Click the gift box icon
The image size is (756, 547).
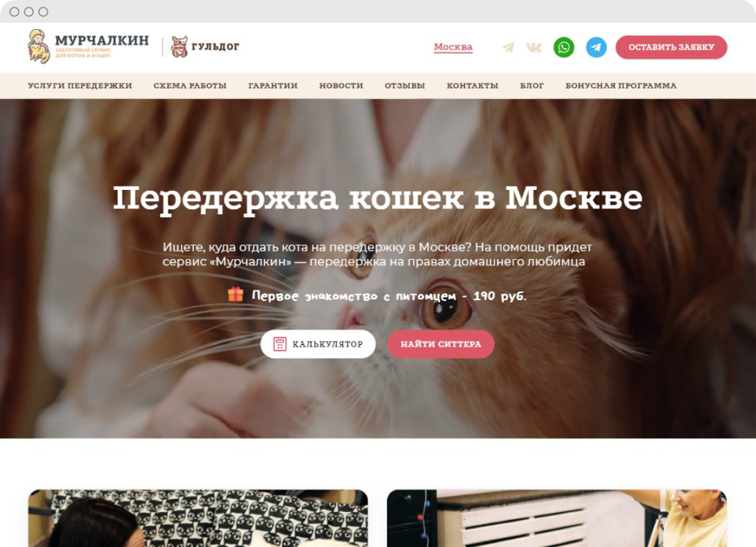[236, 295]
